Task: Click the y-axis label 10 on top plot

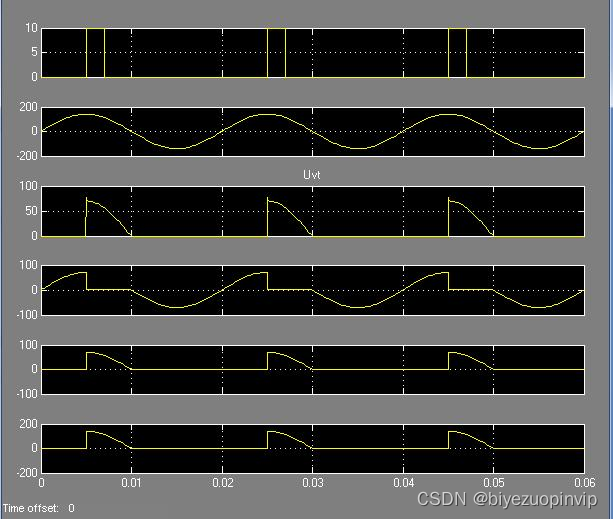Action: tap(31, 28)
